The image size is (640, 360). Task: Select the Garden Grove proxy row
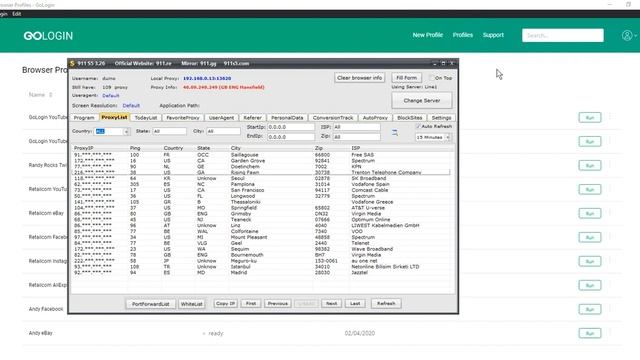coord(261,161)
